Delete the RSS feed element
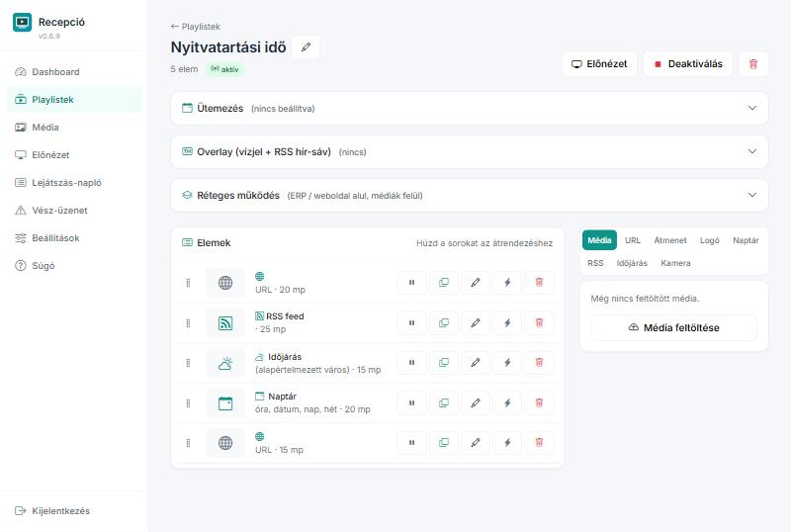The height and width of the screenshot is (532, 791). [539, 323]
